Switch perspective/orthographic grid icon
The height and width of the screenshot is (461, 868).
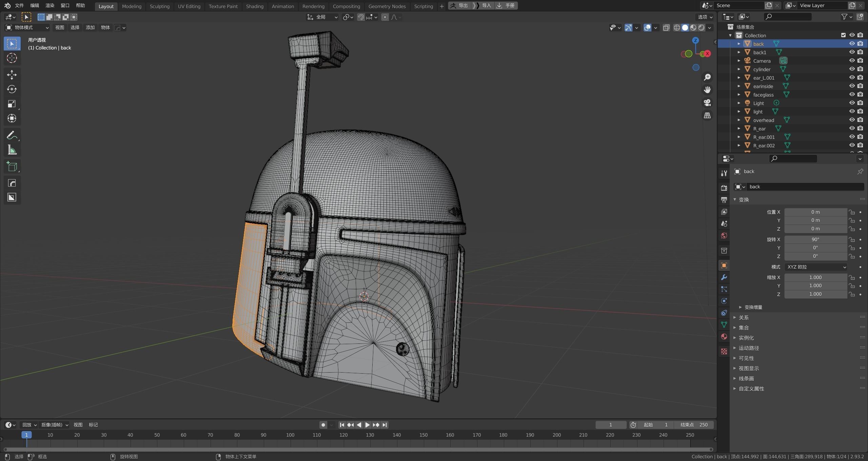pyautogui.click(x=707, y=116)
